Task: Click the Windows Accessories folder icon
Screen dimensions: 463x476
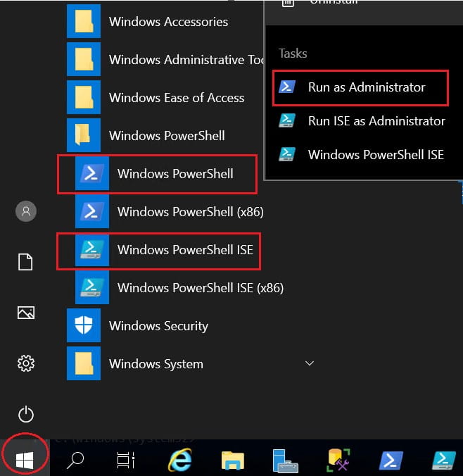Action: click(84, 21)
